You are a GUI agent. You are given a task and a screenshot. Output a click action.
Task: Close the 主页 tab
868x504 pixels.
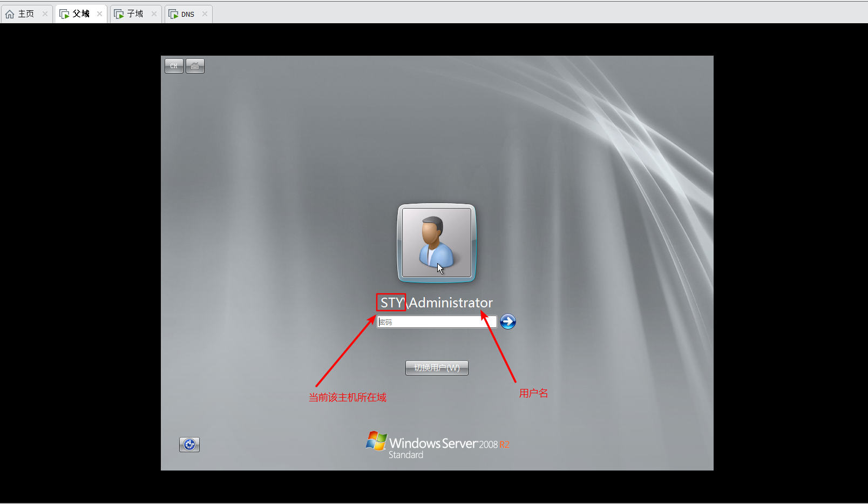[45, 14]
